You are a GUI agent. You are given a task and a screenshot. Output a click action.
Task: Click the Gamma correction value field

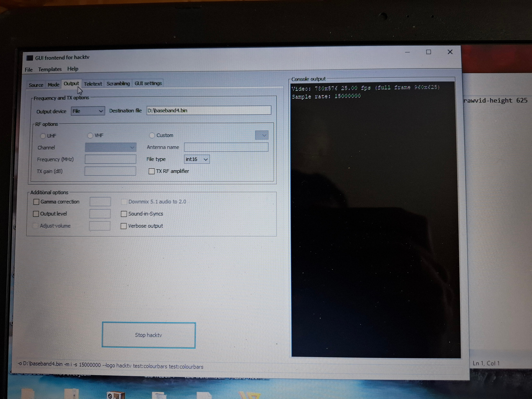pos(100,202)
